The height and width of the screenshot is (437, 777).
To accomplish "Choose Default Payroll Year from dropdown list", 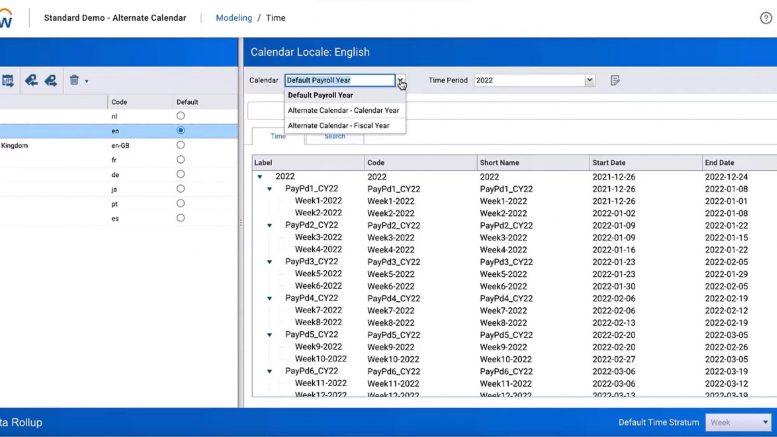I will [x=345, y=95].
